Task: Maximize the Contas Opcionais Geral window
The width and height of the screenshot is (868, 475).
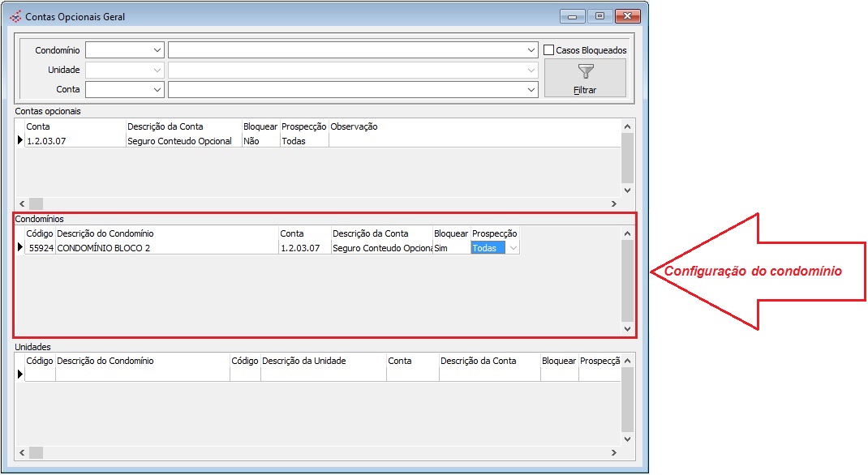Action: coord(599,16)
